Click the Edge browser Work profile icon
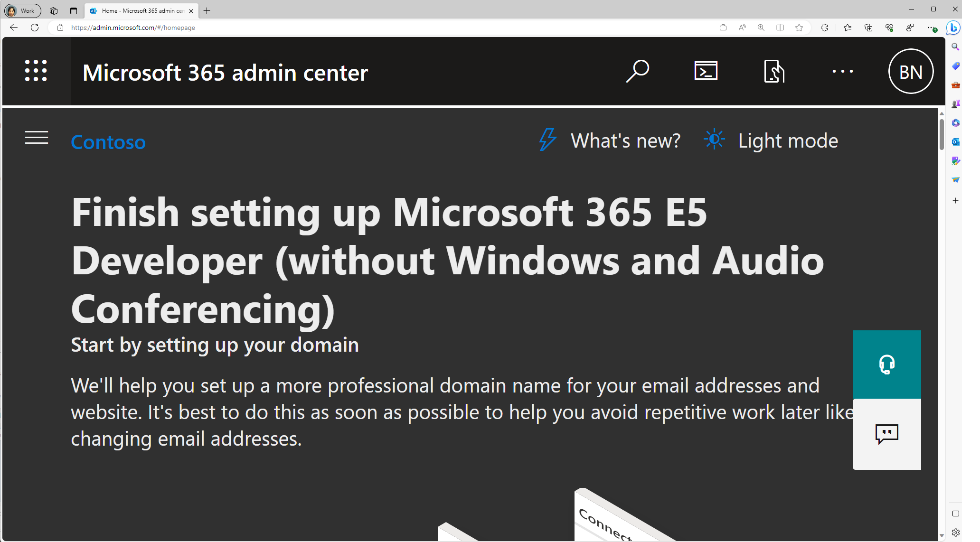This screenshot has height=542, width=980. point(21,9)
